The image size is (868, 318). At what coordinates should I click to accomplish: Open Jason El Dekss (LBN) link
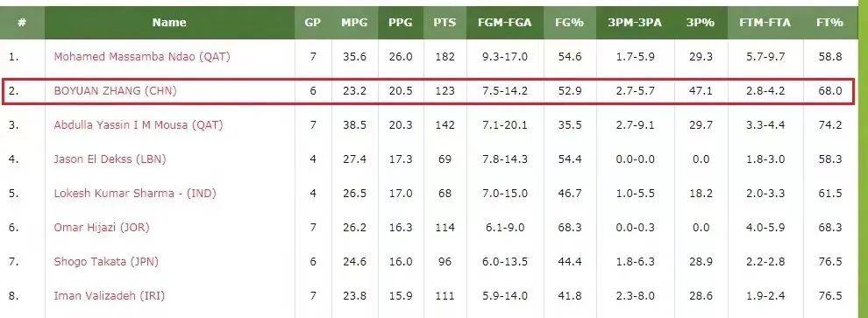click(110, 159)
